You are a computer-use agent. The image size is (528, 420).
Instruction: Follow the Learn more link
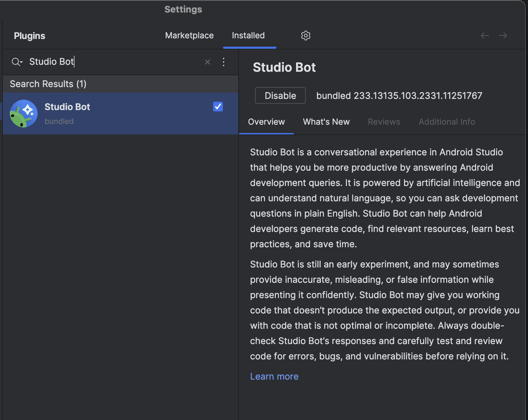click(274, 376)
